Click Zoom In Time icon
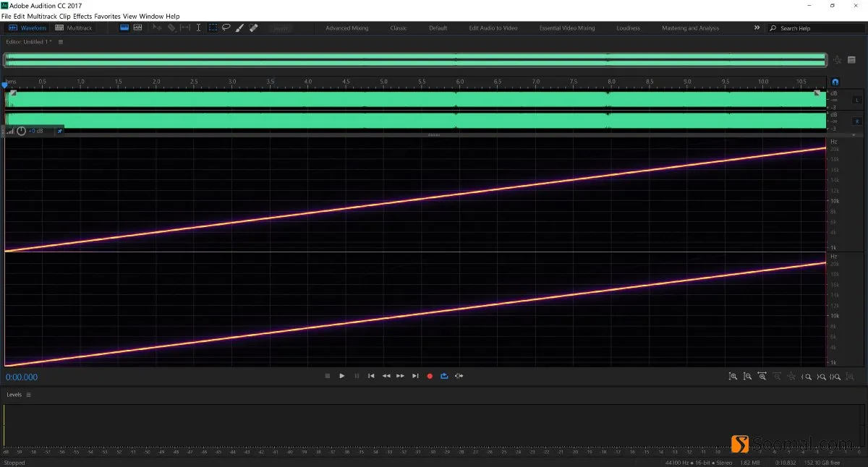868x467 pixels. click(x=762, y=377)
